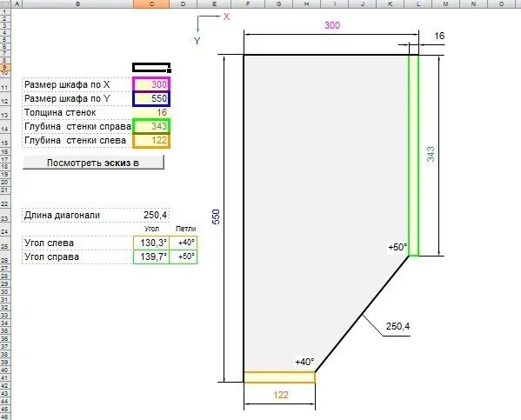Select diagonal length value 250,4 cell
Image resolution: width=521 pixels, height=420 pixels.
151,216
